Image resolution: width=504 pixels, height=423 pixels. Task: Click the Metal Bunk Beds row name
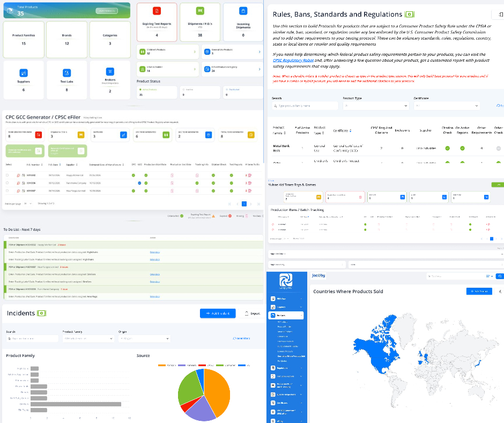[x=281, y=148]
